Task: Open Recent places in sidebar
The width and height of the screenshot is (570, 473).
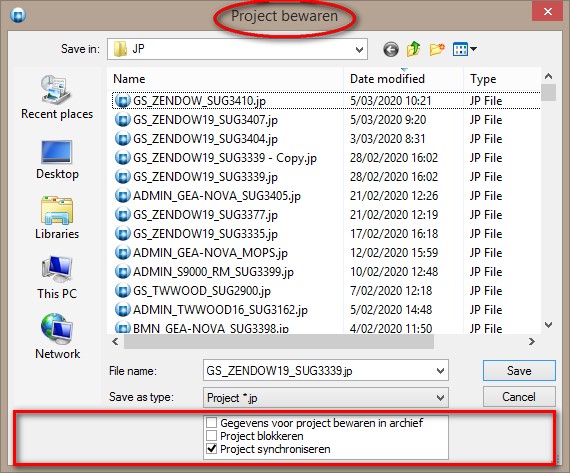Action: coord(57,97)
